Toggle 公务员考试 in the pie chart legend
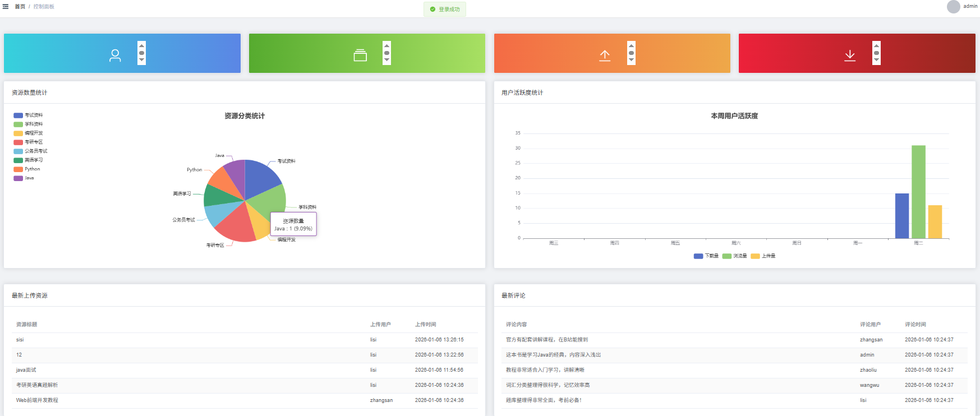The image size is (980, 416). coord(30,151)
